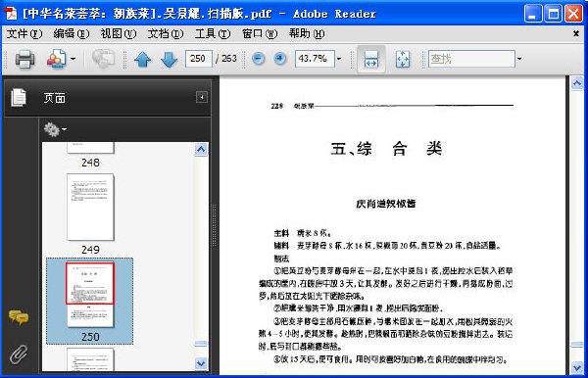Toggle fit width scrolling mode icon
The width and height of the screenshot is (588, 378).
pos(371,59)
